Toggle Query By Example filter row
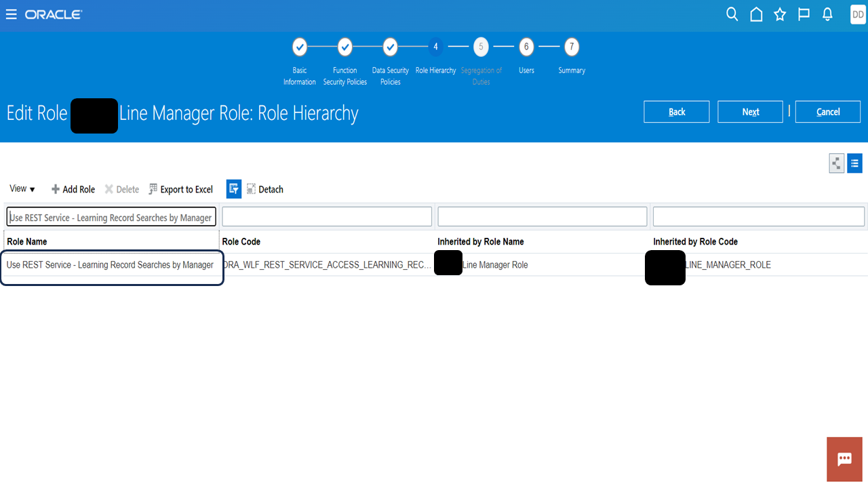The image size is (868, 488). click(233, 189)
